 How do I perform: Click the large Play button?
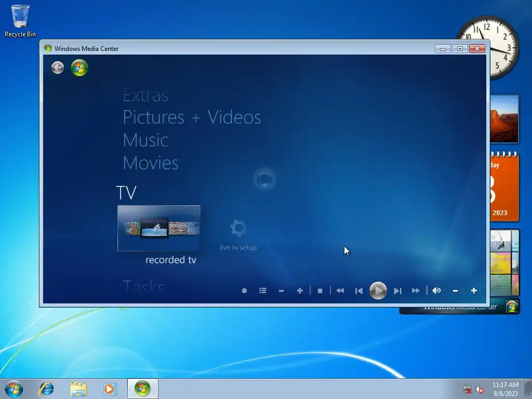click(x=378, y=291)
